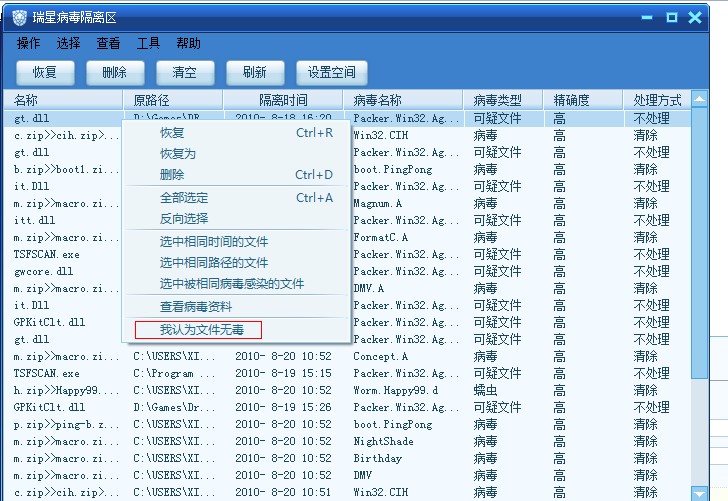Choose 选中相同时间的文件 in context menu
This screenshot has height=501, width=728.
[236, 241]
